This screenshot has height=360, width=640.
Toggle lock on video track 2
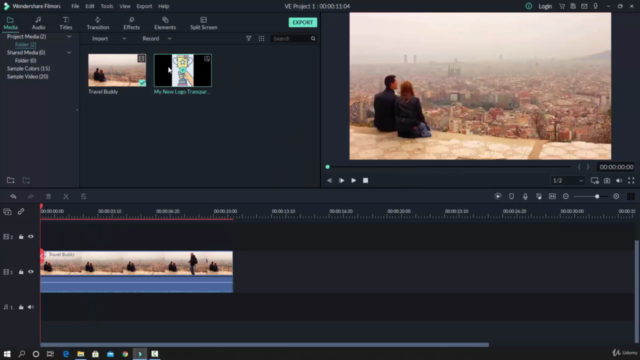(x=21, y=237)
